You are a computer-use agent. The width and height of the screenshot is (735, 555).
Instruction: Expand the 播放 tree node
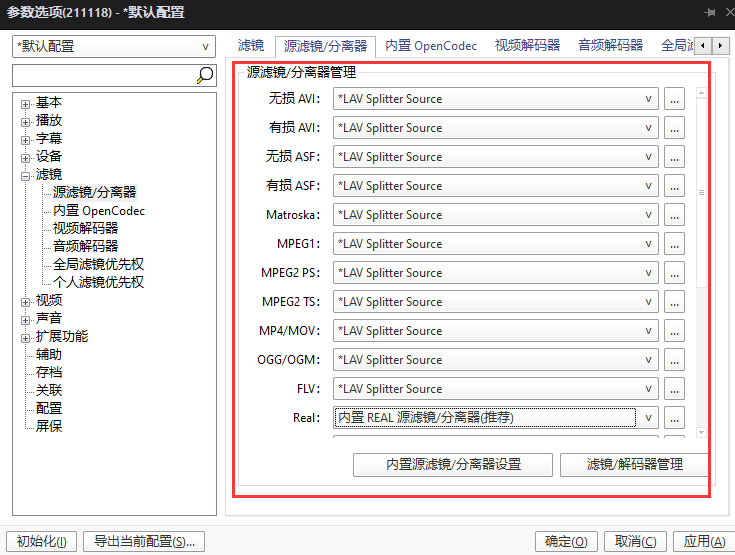(x=25, y=122)
